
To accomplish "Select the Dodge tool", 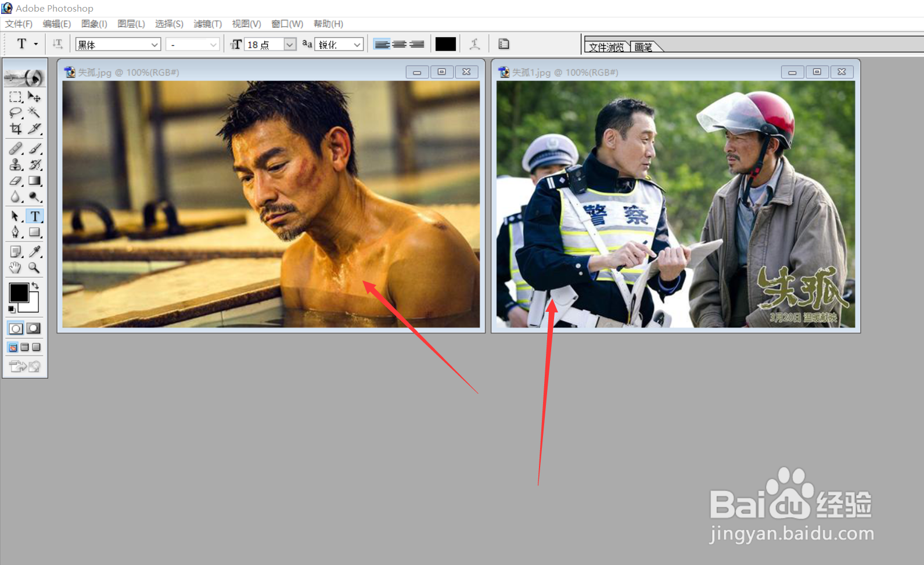I will tap(34, 197).
